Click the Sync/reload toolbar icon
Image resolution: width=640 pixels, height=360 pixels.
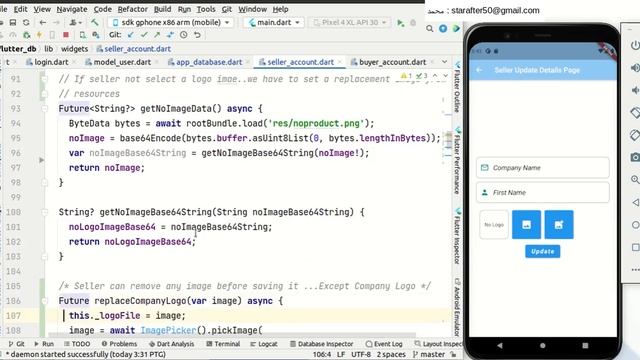[x=26, y=22]
